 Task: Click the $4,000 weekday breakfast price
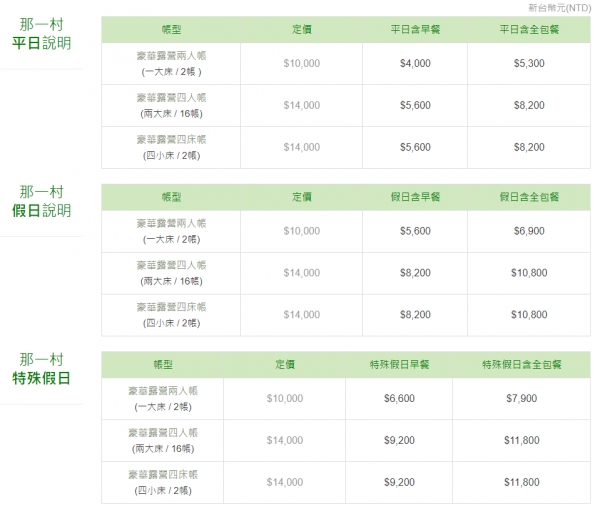pyautogui.click(x=415, y=63)
